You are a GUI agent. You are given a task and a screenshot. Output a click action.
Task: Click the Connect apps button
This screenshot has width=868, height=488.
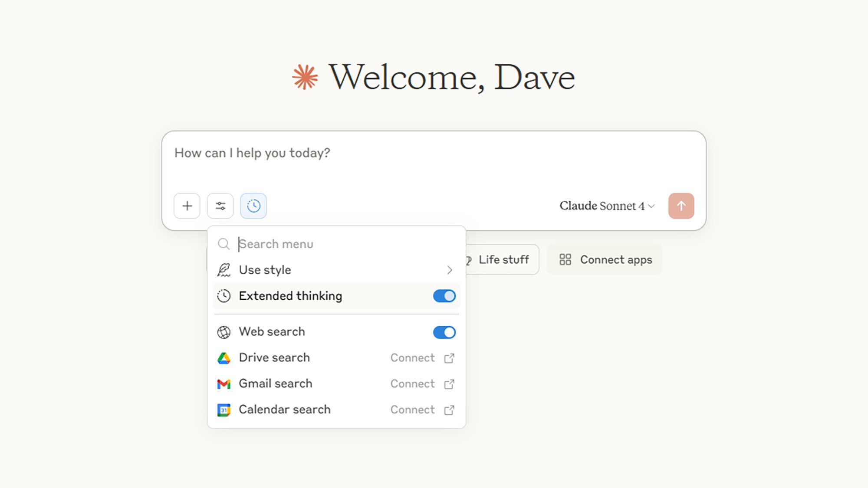coord(605,259)
